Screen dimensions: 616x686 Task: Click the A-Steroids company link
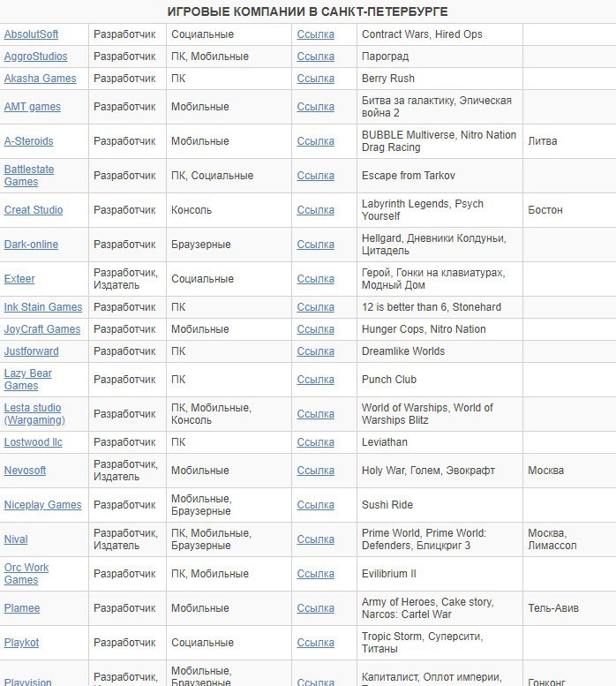point(28,141)
